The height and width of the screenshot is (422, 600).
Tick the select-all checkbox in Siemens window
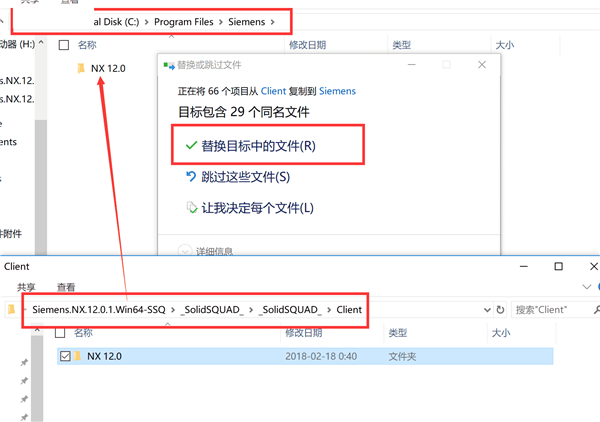click(x=64, y=45)
